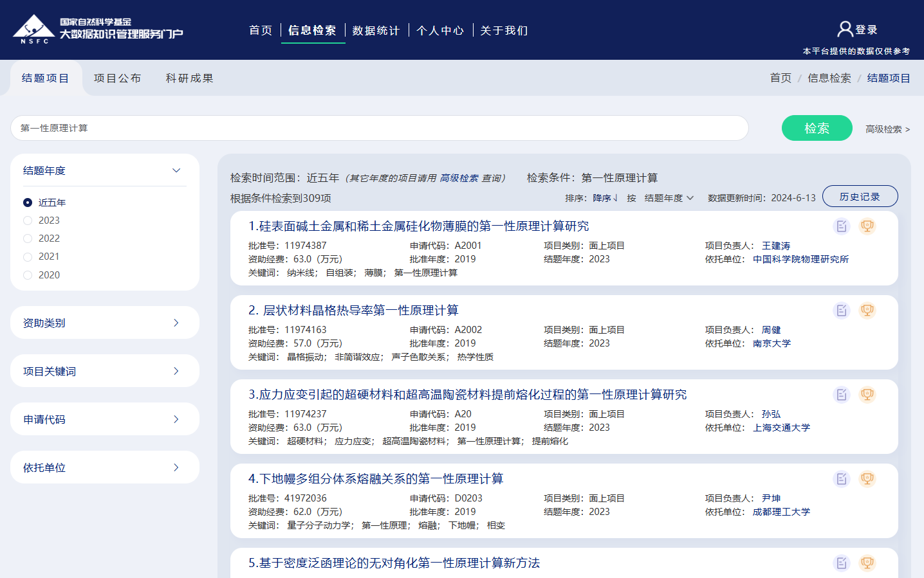Open 高级检索 advanced search link
This screenshot has height=578, width=924.
click(887, 129)
